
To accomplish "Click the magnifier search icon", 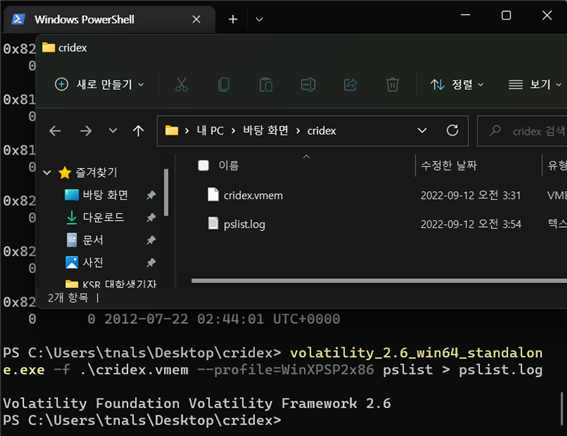I will [x=495, y=131].
